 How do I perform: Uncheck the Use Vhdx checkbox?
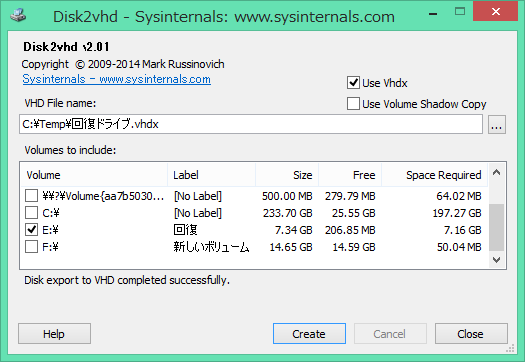pos(353,83)
